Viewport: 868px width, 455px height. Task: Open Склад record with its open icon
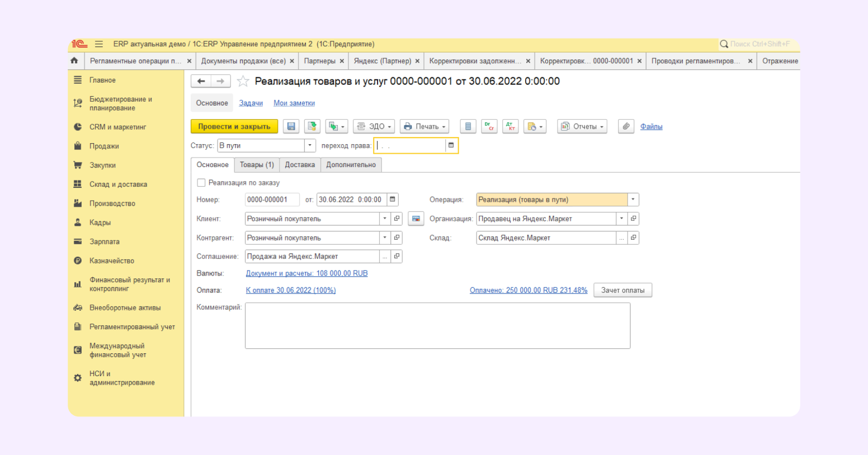(633, 238)
